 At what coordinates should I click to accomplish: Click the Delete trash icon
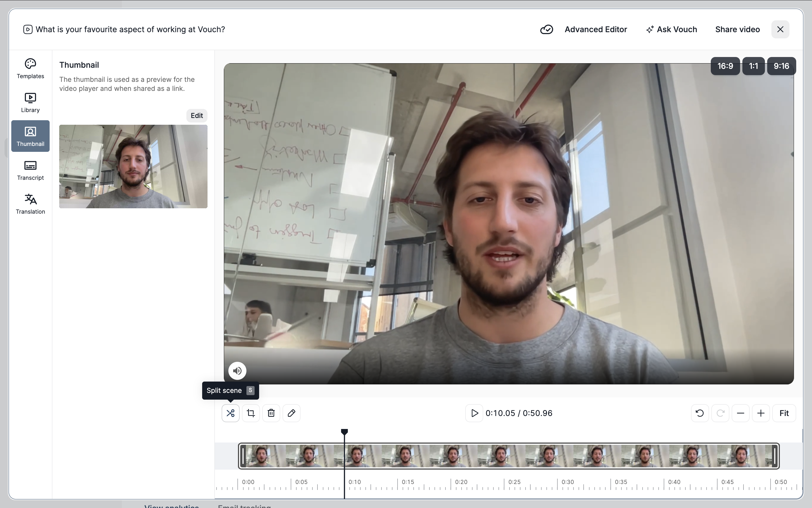[271, 413]
